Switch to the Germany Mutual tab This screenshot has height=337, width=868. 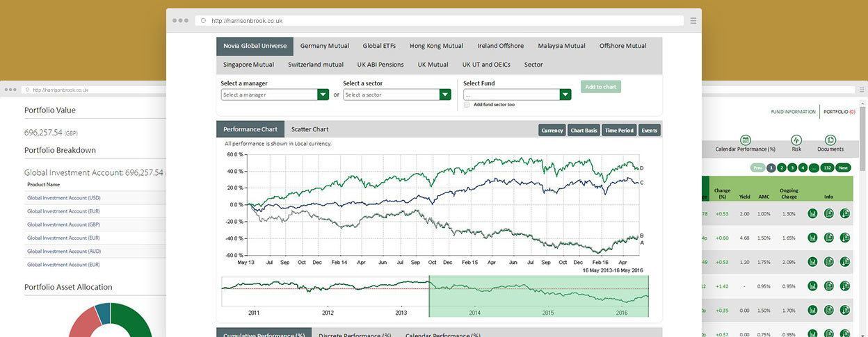tap(325, 46)
